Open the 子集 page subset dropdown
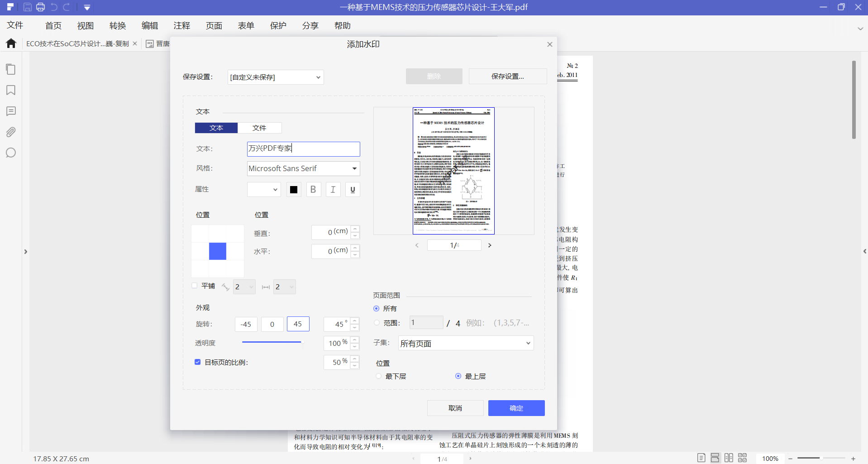 466,343
